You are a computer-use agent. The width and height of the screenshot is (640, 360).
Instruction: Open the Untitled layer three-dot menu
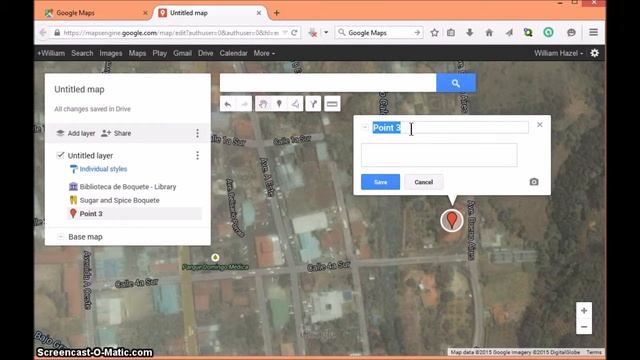click(x=198, y=156)
